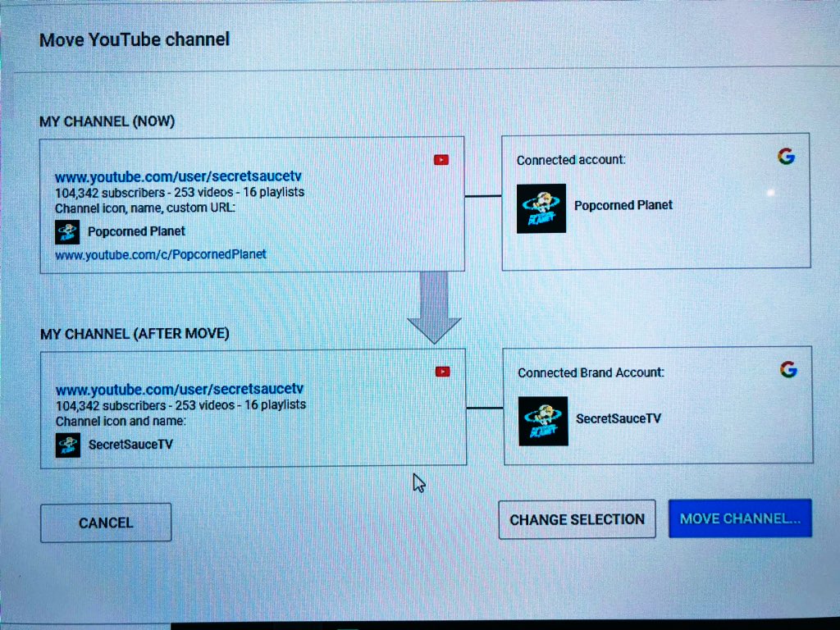Click the small SecretSauceTV channel icon
The height and width of the screenshot is (630, 840).
click(x=68, y=445)
